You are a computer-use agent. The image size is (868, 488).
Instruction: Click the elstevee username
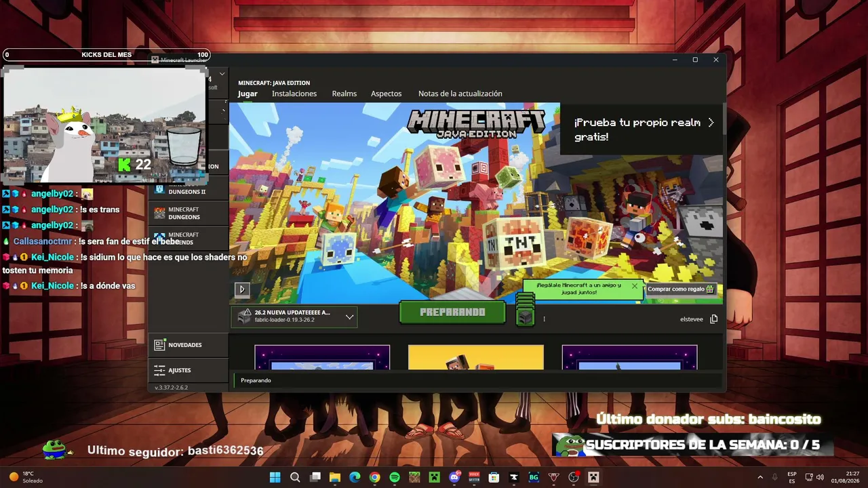pyautogui.click(x=692, y=319)
